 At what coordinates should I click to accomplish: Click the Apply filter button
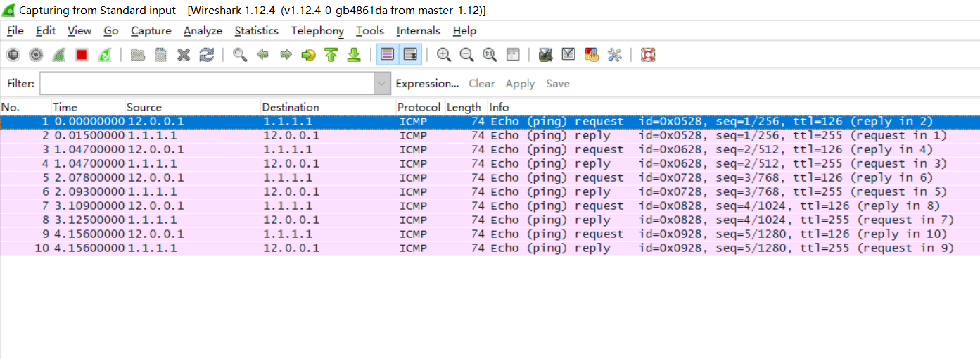point(520,83)
